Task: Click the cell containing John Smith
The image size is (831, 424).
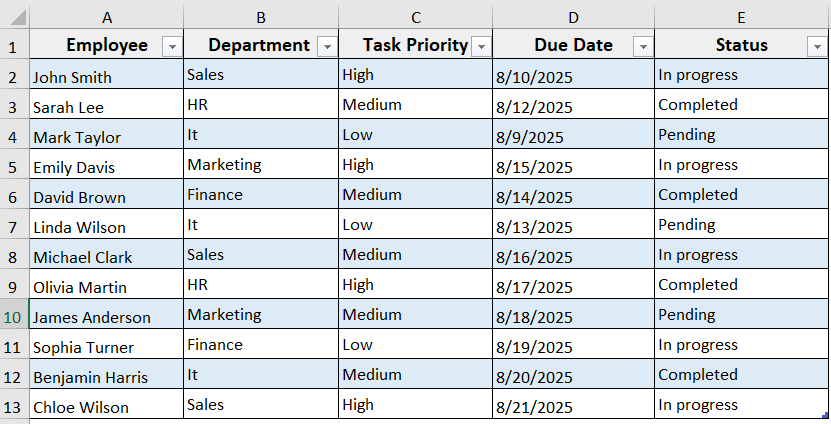Action: [106, 77]
